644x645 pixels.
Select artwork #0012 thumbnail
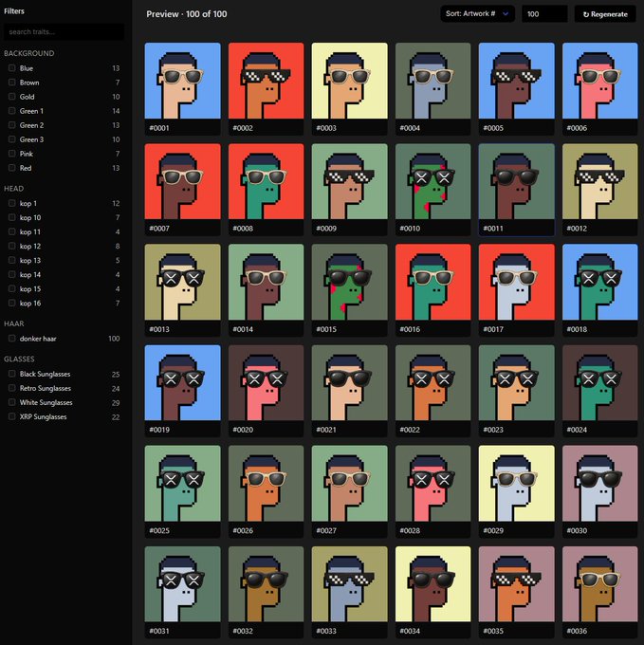[600, 181]
